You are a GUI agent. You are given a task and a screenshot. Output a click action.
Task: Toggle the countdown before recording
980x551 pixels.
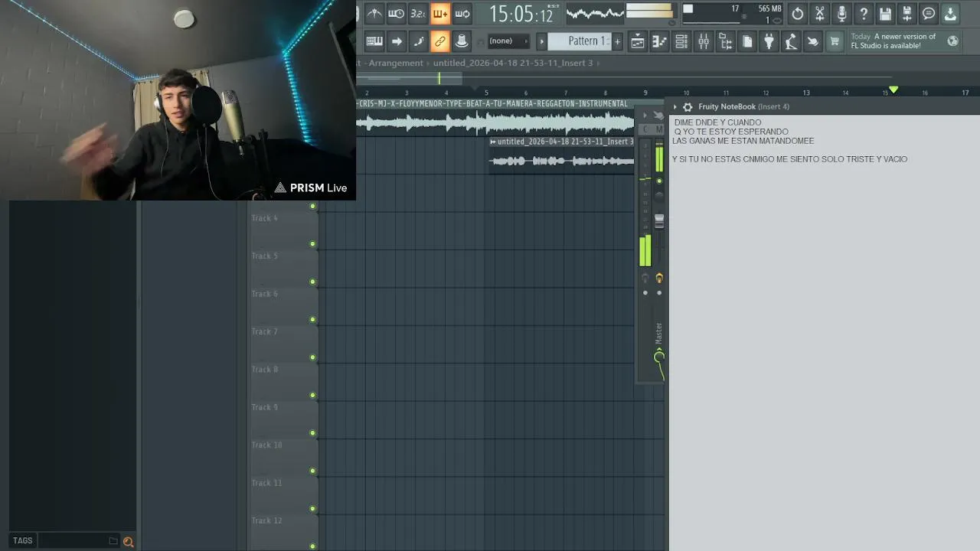tap(418, 13)
